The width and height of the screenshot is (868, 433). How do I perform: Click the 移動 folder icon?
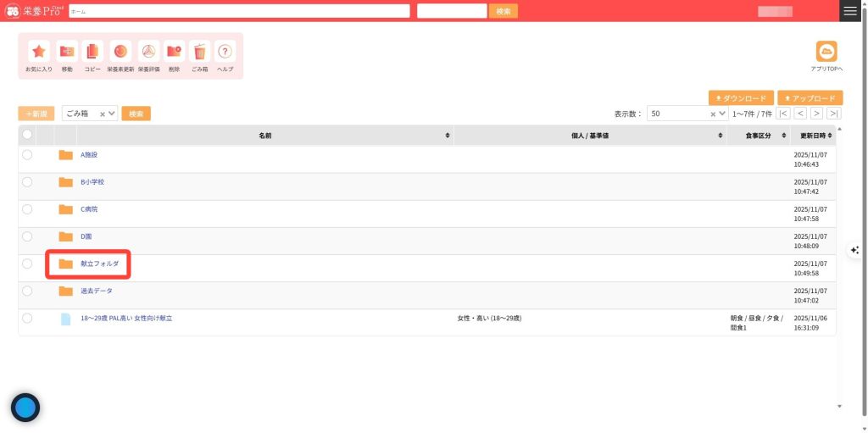coord(67,52)
